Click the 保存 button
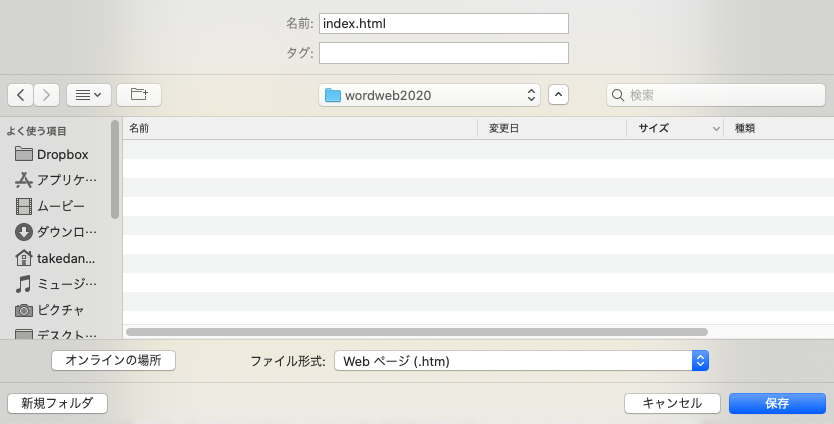The height and width of the screenshot is (424, 834). click(x=777, y=403)
